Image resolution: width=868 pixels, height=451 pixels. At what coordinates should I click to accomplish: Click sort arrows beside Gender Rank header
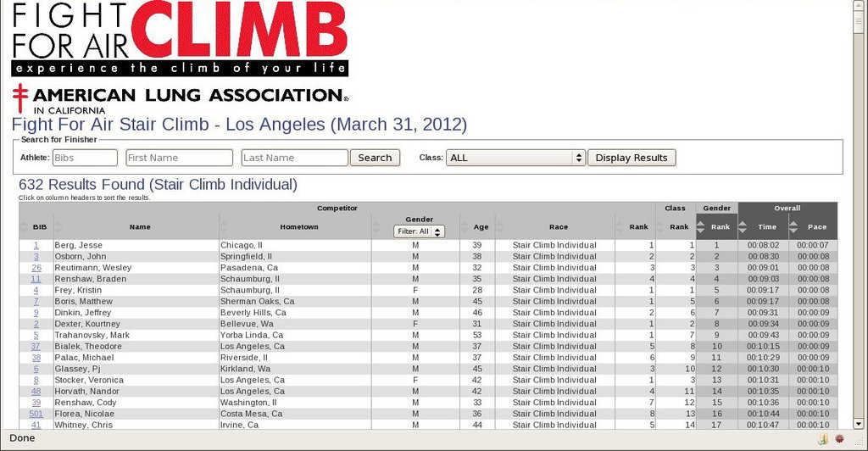pyautogui.click(x=700, y=227)
